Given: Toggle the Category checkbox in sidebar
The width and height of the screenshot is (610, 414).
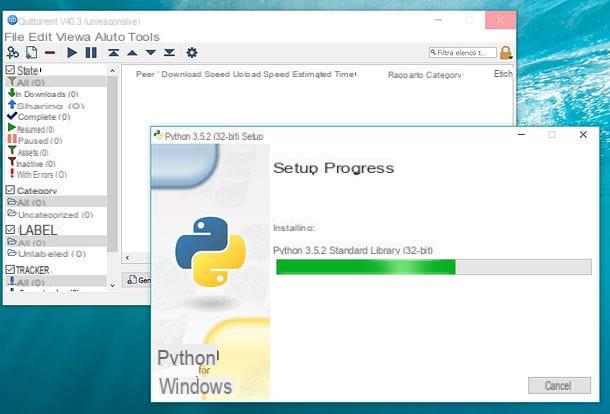Looking at the screenshot, I should pyautogui.click(x=10, y=190).
